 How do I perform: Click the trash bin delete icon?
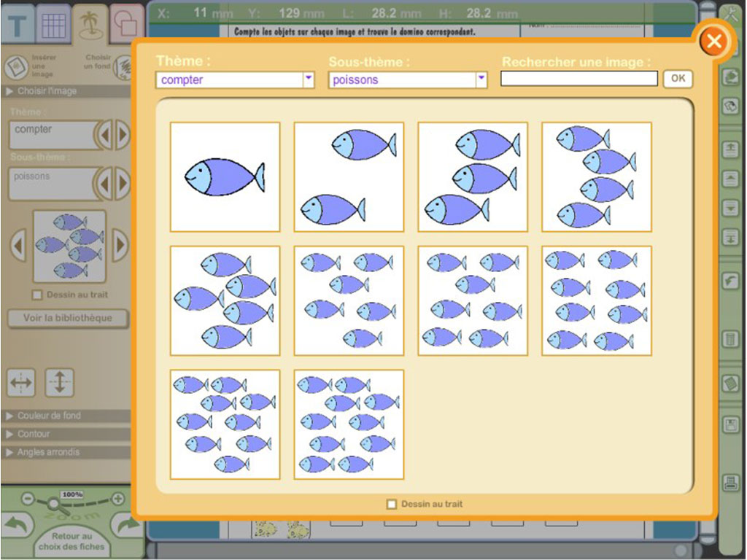(x=730, y=339)
